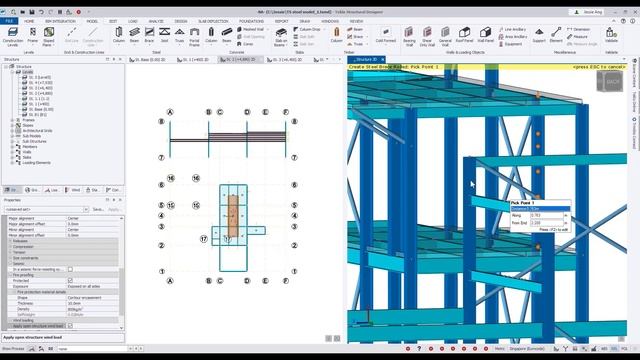Select the Portal Frame tool
Image resolution: width=640 pixels, height=360 pixels.
pyautogui.click(x=194, y=36)
